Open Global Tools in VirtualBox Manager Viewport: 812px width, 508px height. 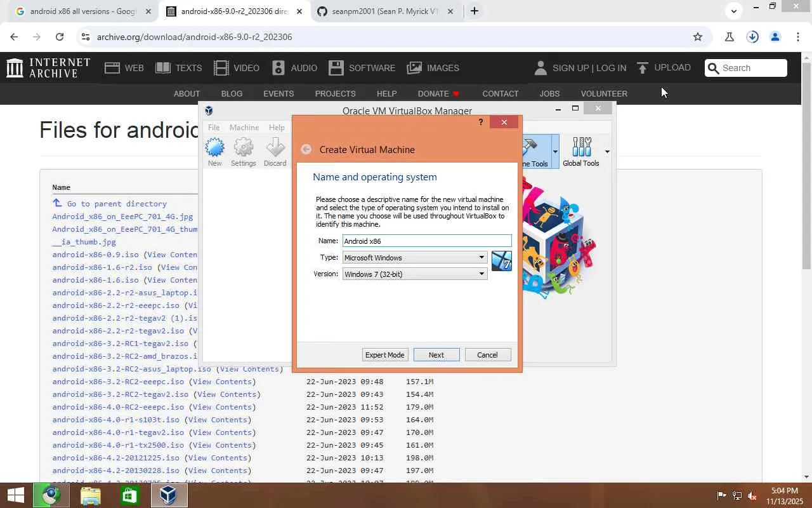581,152
